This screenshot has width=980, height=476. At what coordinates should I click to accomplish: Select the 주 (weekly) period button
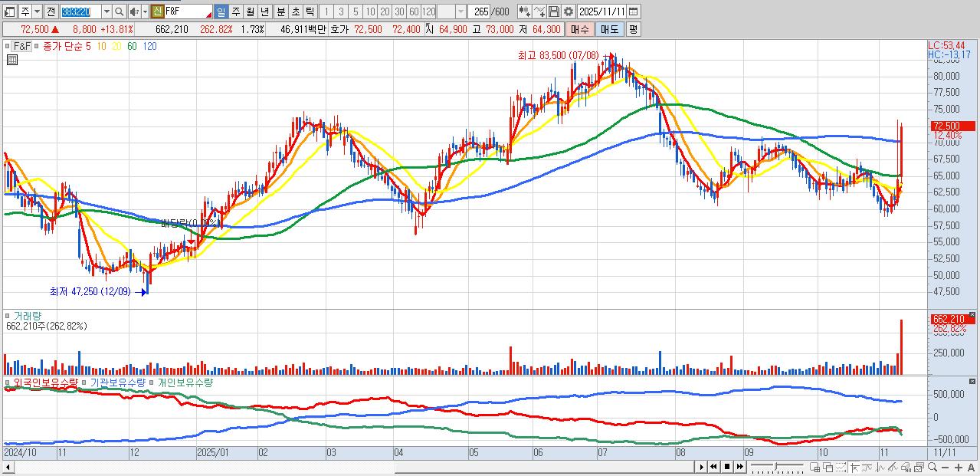click(x=235, y=11)
